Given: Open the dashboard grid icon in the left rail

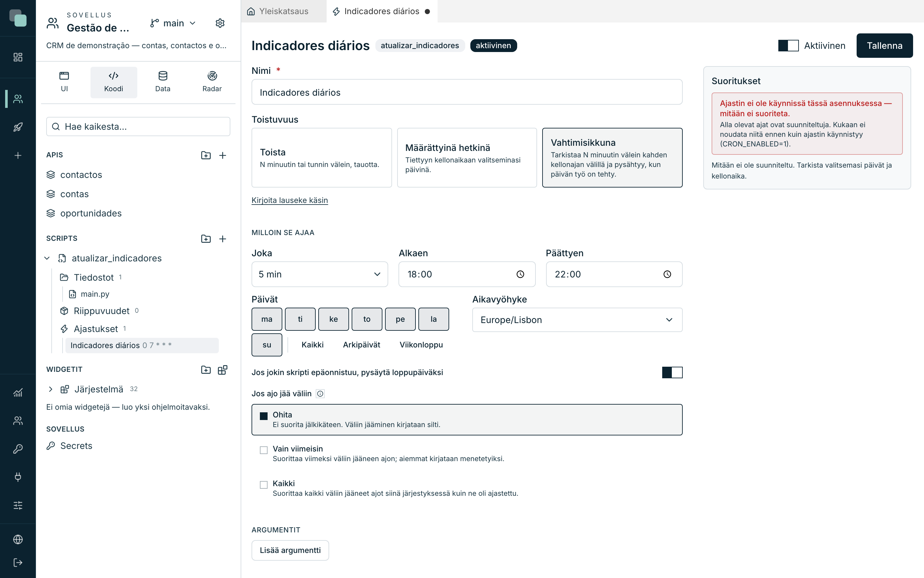Looking at the screenshot, I should coord(18,57).
